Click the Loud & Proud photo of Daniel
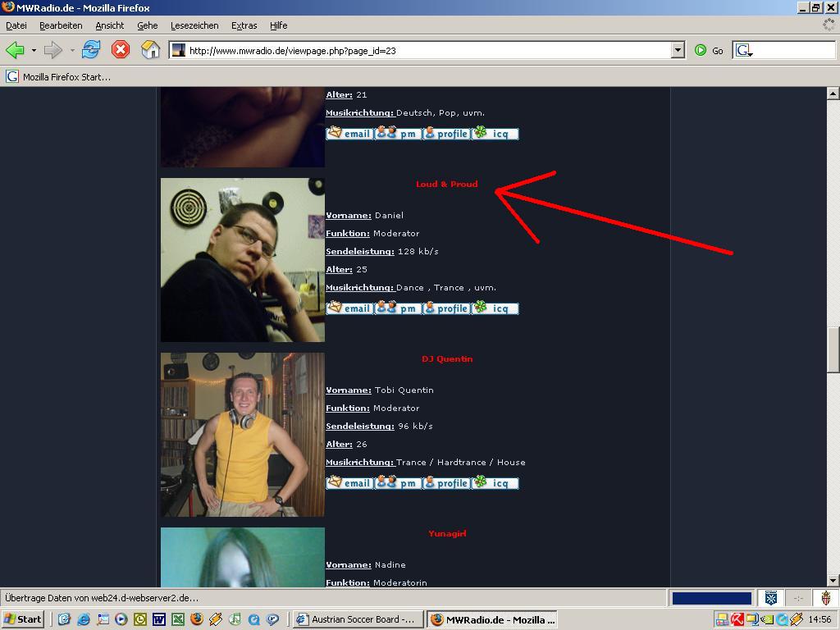 243,260
